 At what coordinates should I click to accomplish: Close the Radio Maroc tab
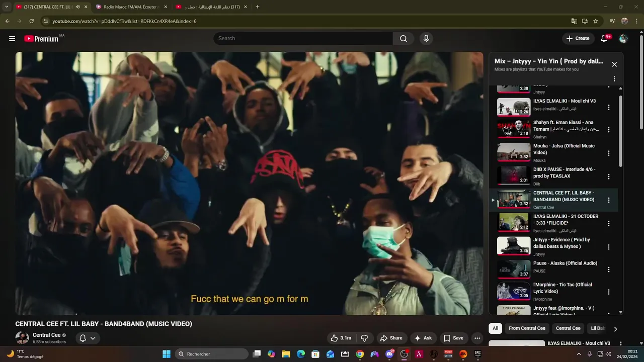pos(166,7)
